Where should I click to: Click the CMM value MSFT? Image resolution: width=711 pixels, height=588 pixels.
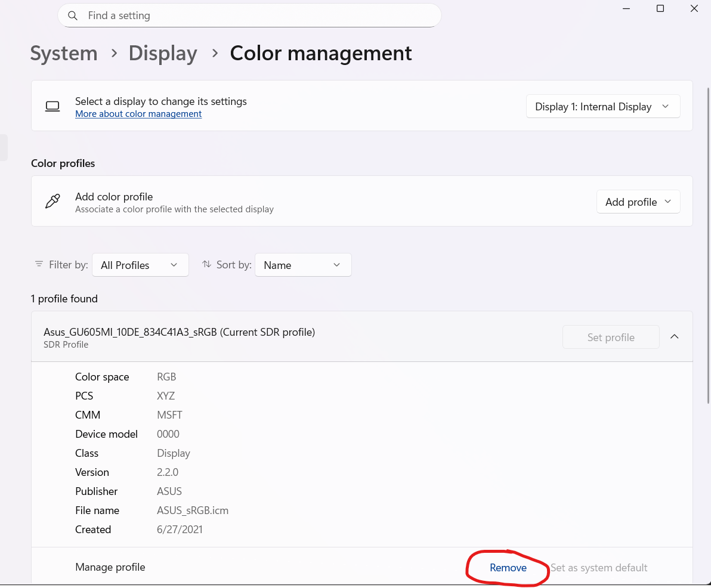(169, 415)
